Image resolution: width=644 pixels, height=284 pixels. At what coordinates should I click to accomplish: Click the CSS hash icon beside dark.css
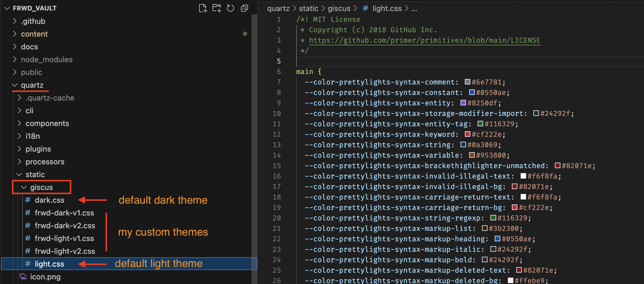pos(28,200)
